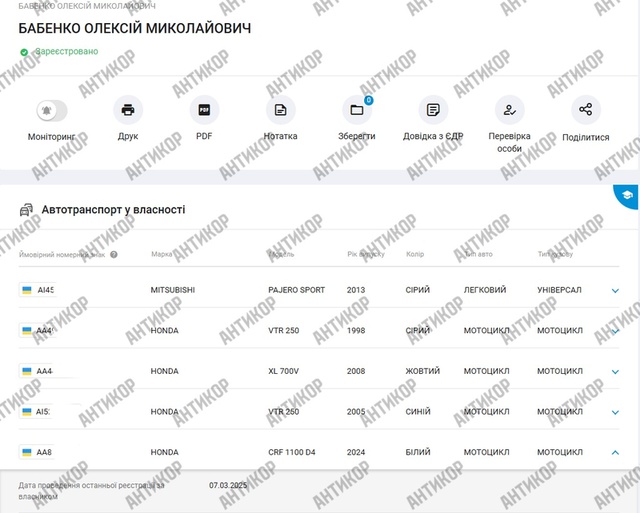The image size is (640, 513).
Task: Click the ЖОВТИЙ color cell
Action: pos(422,371)
